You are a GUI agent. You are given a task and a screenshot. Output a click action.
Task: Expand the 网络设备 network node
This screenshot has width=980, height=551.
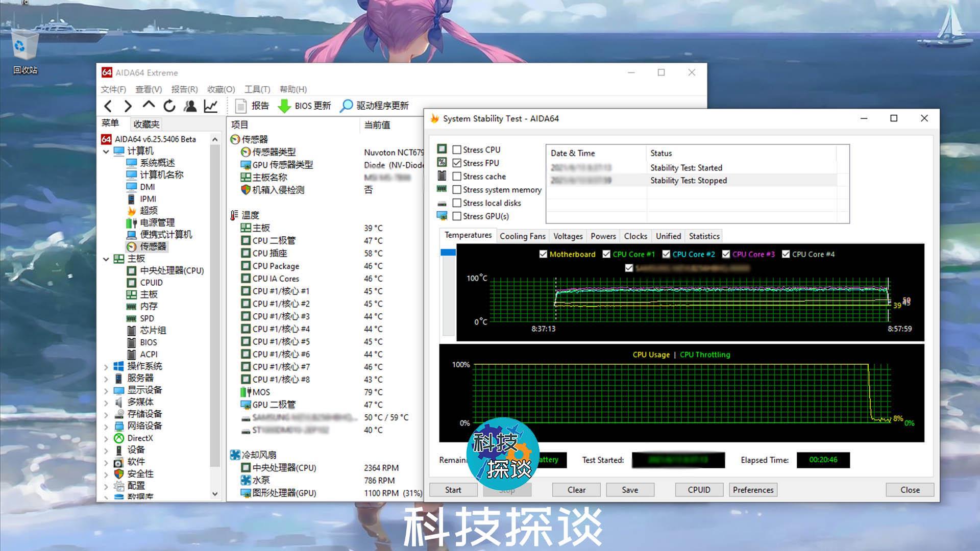(106, 426)
